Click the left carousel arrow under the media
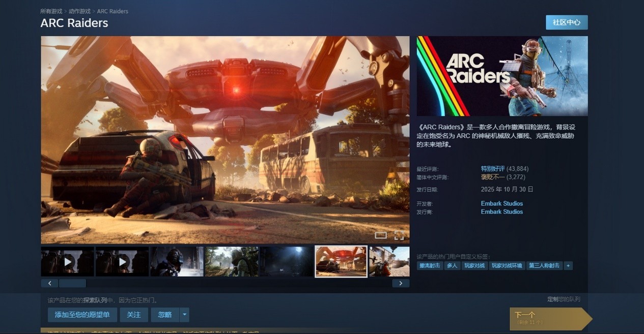 coord(49,283)
